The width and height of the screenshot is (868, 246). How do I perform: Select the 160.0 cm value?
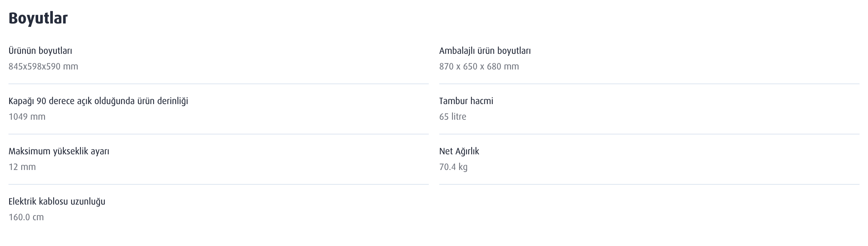[x=26, y=217]
